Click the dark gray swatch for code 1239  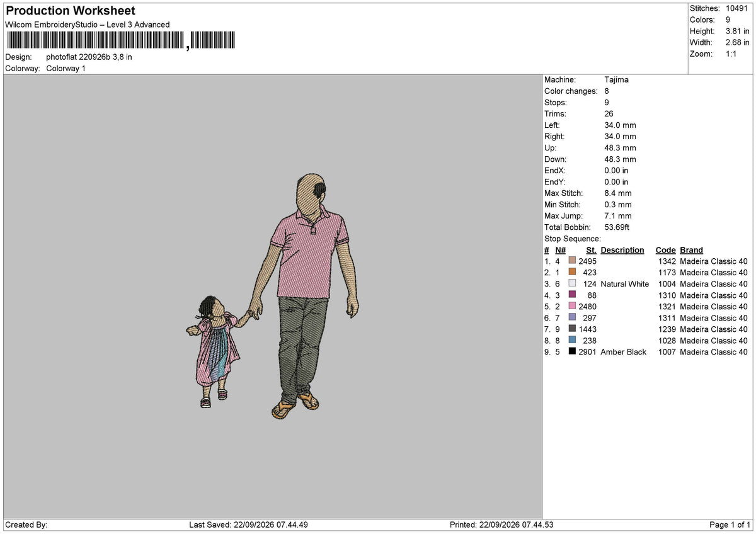[x=572, y=329]
